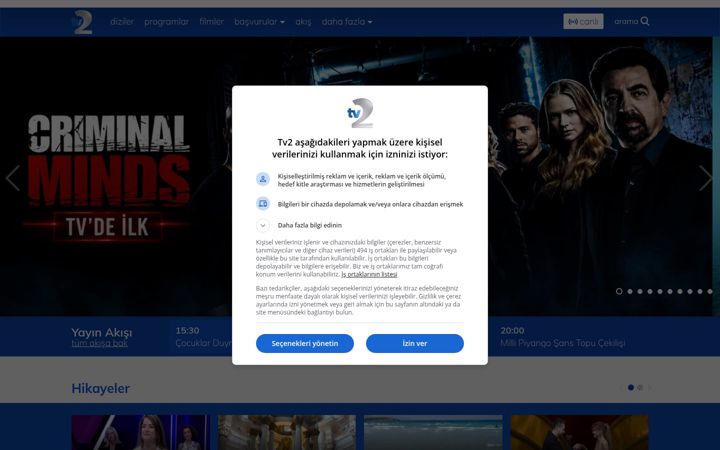Screen dimensions: 720x450
Task: Go to previous slide with left arrow
Action: click(12, 178)
